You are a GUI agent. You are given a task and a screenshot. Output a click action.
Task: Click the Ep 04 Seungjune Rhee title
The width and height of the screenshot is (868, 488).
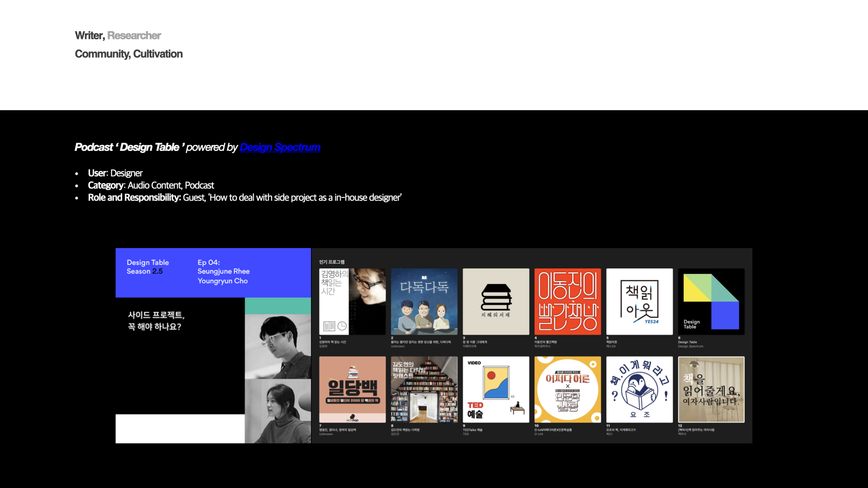click(x=223, y=272)
